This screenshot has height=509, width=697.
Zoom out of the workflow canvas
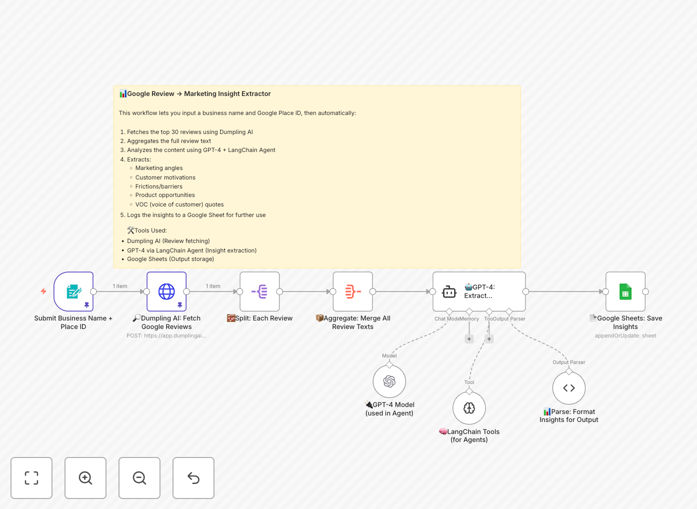[x=140, y=478]
